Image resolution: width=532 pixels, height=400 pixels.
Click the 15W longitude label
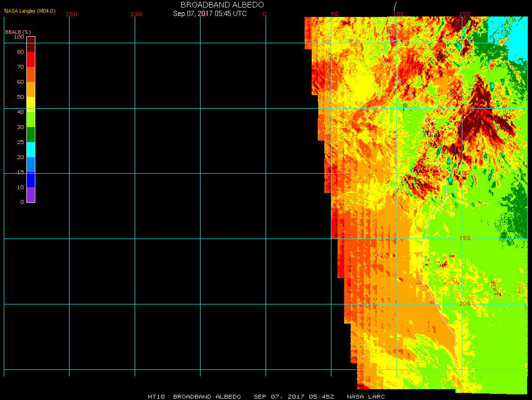[72, 14]
